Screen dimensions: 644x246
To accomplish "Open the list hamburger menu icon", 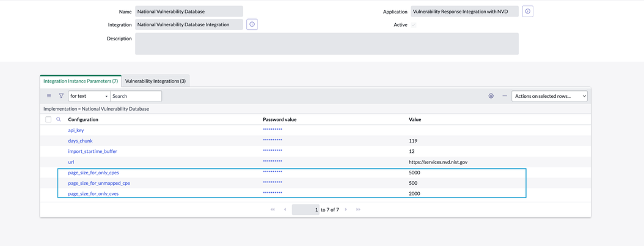I will tap(49, 96).
